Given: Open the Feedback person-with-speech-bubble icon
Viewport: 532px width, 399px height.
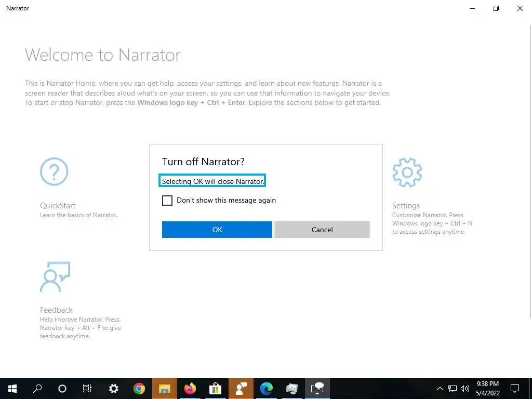Looking at the screenshot, I should pyautogui.click(x=55, y=276).
